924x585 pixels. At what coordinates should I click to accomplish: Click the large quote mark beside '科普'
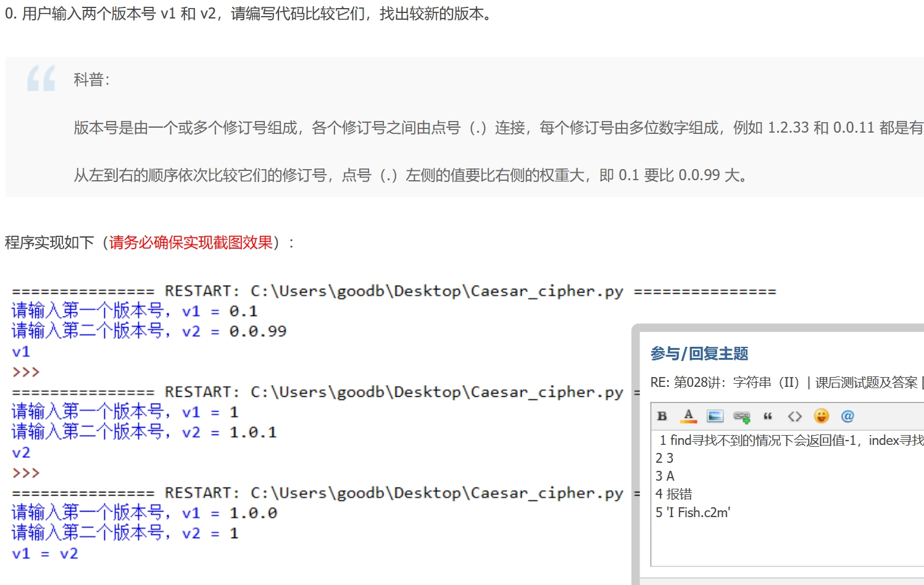point(41,79)
